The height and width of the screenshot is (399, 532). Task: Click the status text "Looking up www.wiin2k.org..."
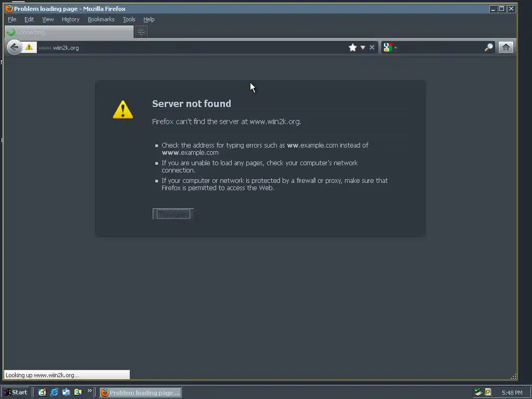click(x=42, y=375)
